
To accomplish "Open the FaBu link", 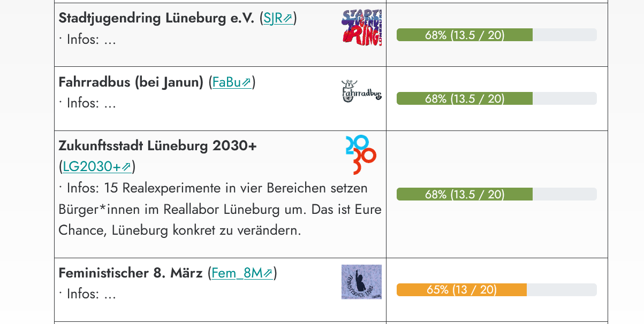I will point(231,82).
